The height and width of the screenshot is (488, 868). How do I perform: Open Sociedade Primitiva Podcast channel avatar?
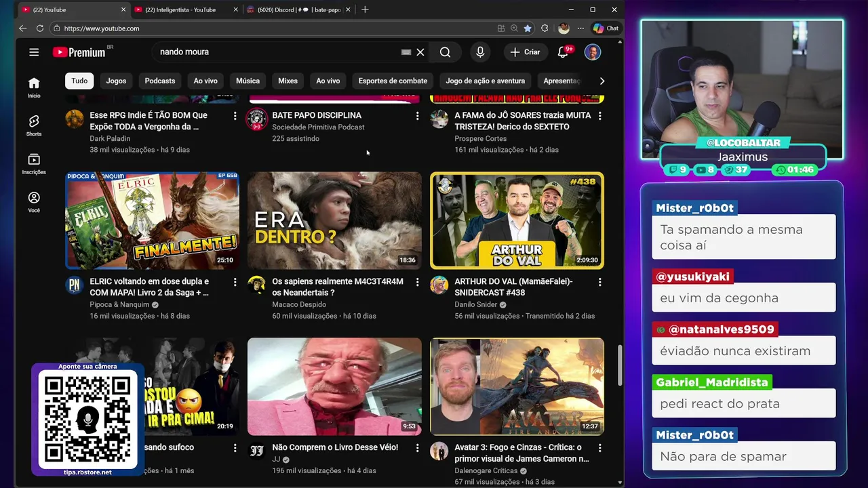256,119
